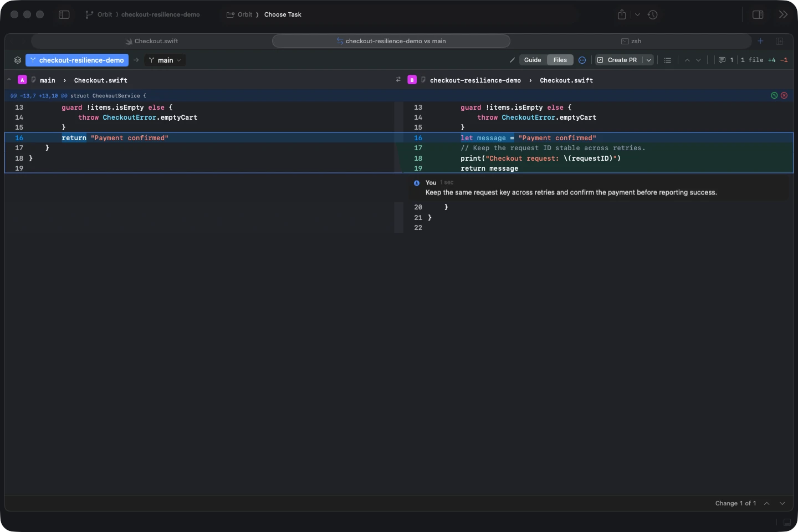Open the history clock icon in the title bar
798x532 pixels.
coord(653,14)
